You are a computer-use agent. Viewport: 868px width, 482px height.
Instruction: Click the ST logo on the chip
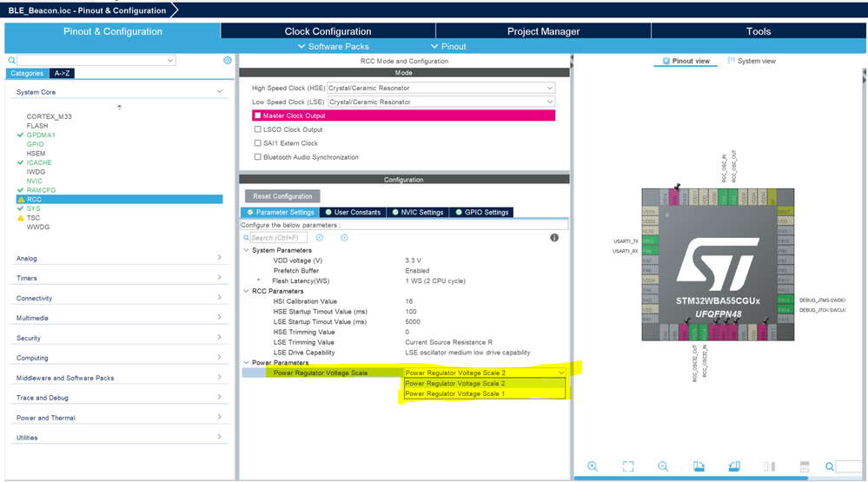click(718, 265)
